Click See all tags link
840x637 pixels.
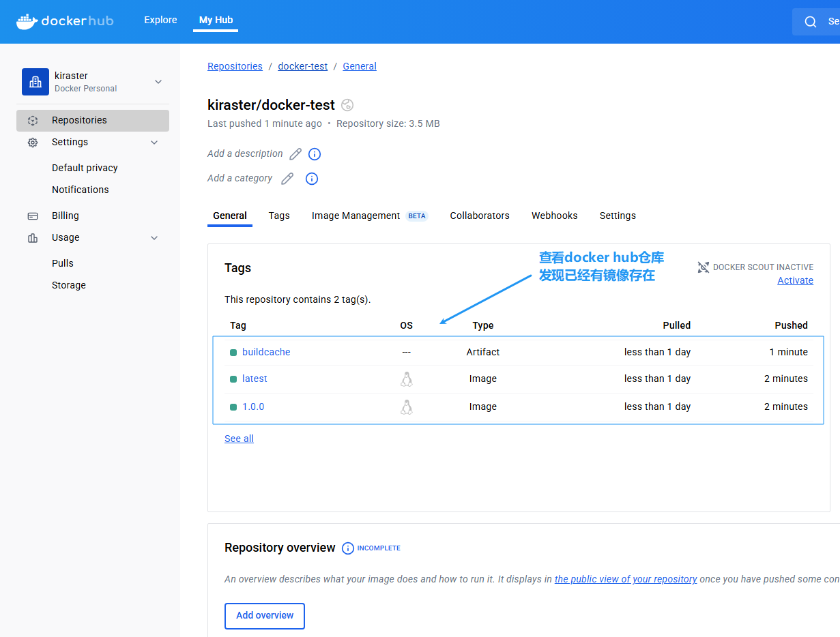[x=239, y=439]
